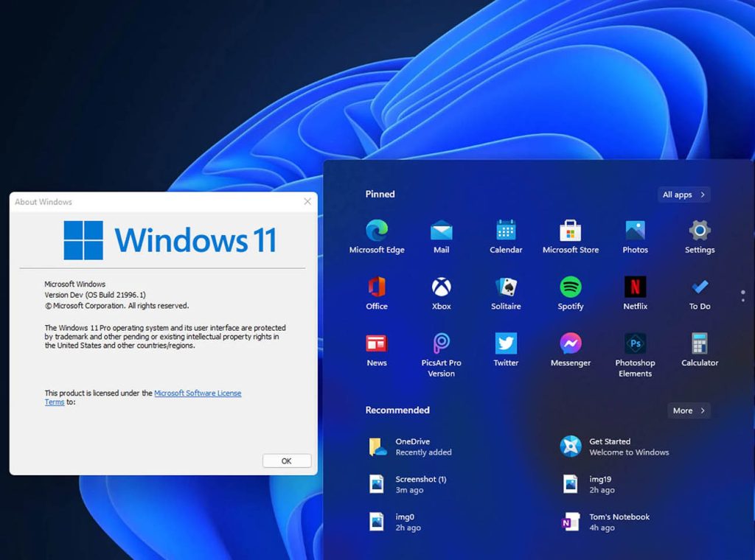Image resolution: width=755 pixels, height=560 pixels.
Task: Open recommended file img0
Action: click(395, 522)
